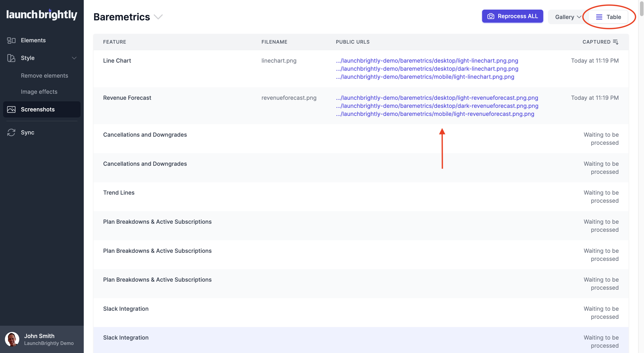Image resolution: width=644 pixels, height=353 pixels.
Task: Expand the Baremetrics project dropdown chevron
Action: click(x=158, y=17)
